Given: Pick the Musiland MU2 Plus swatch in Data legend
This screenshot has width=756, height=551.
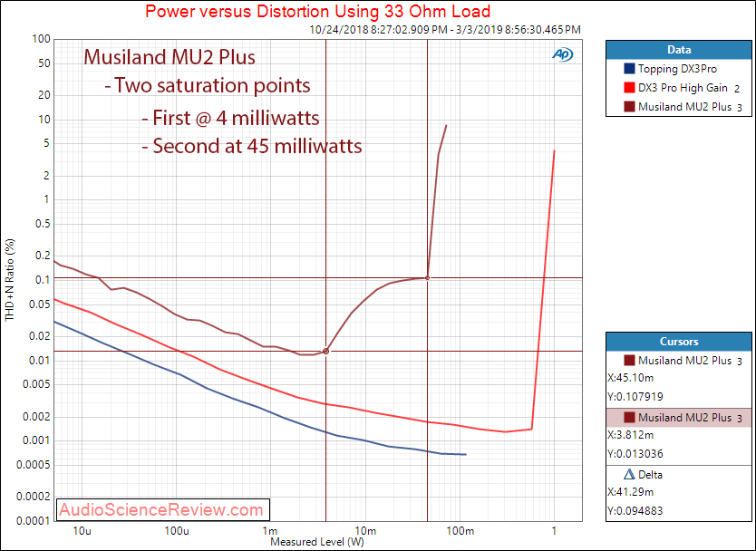Looking at the screenshot, I should 629,107.
